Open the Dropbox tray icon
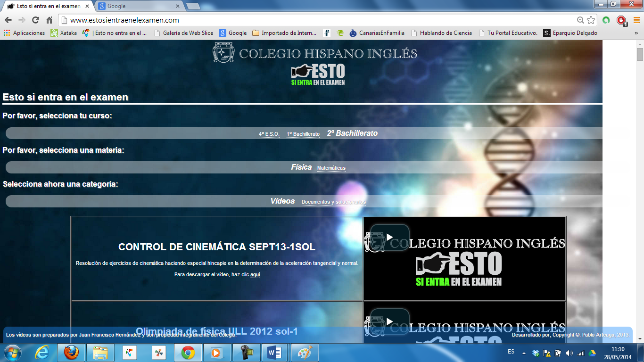Viewport: 644px width, 362px height. [536, 353]
